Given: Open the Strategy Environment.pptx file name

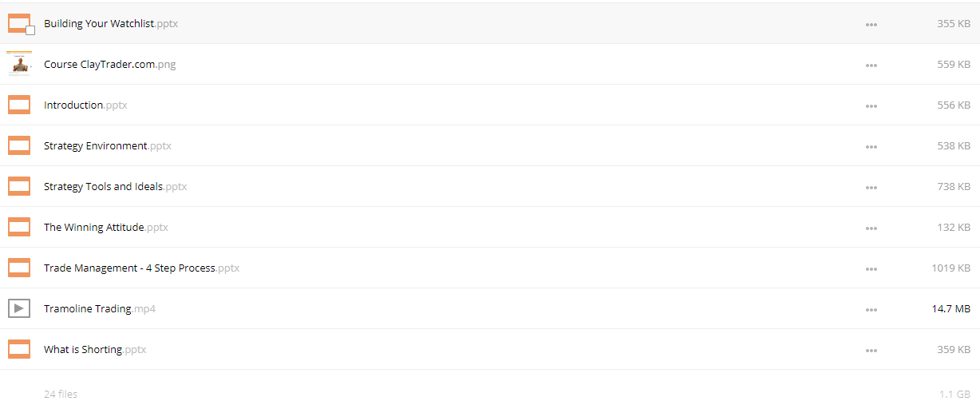Looking at the screenshot, I should tap(108, 146).
